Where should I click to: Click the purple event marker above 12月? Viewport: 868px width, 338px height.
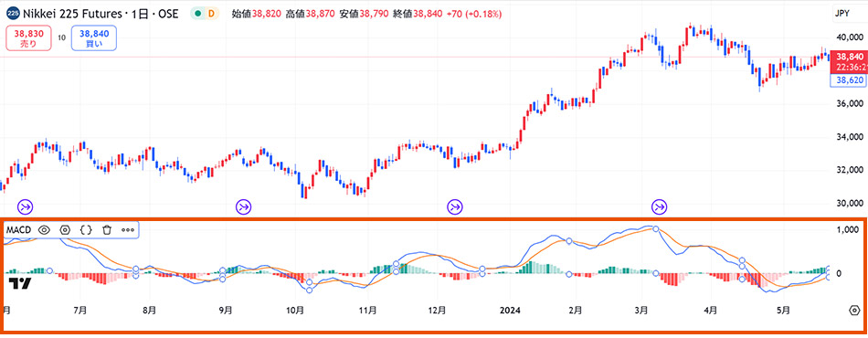coord(455,206)
